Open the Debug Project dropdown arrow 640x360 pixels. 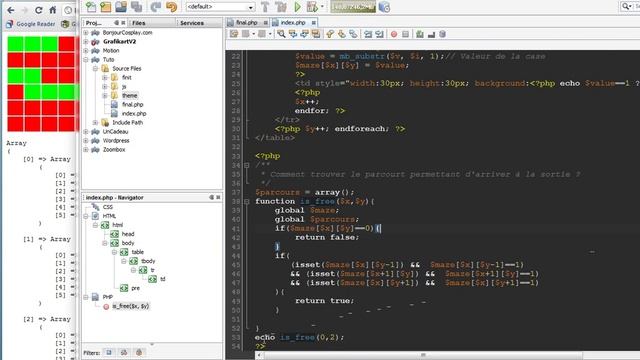322,7
